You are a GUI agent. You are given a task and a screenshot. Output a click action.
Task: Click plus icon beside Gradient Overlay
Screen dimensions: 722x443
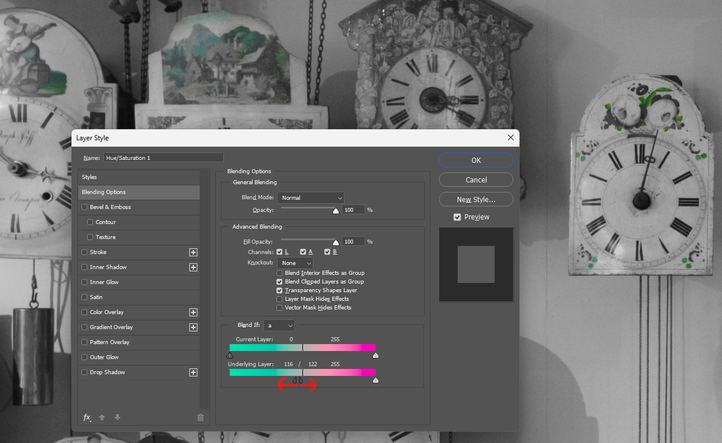pyautogui.click(x=194, y=327)
